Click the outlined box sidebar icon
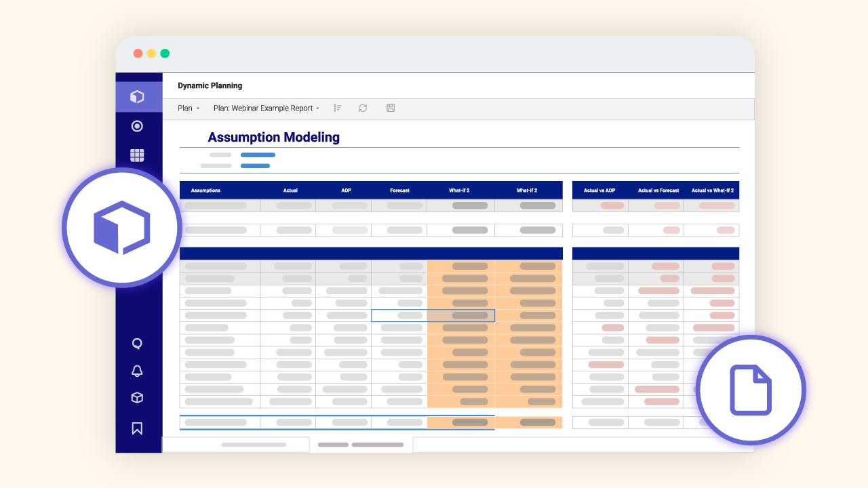Image resolution: width=868 pixels, height=488 pixels. point(137,398)
